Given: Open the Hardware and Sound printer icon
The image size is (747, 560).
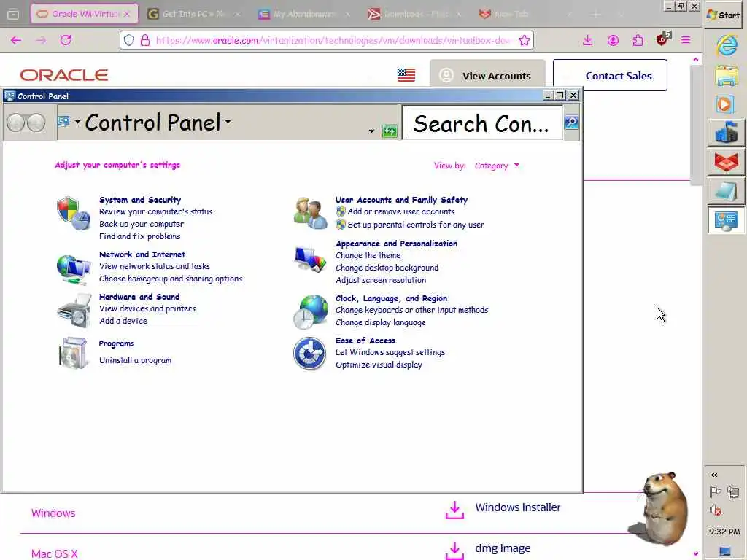Looking at the screenshot, I should point(74,311).
